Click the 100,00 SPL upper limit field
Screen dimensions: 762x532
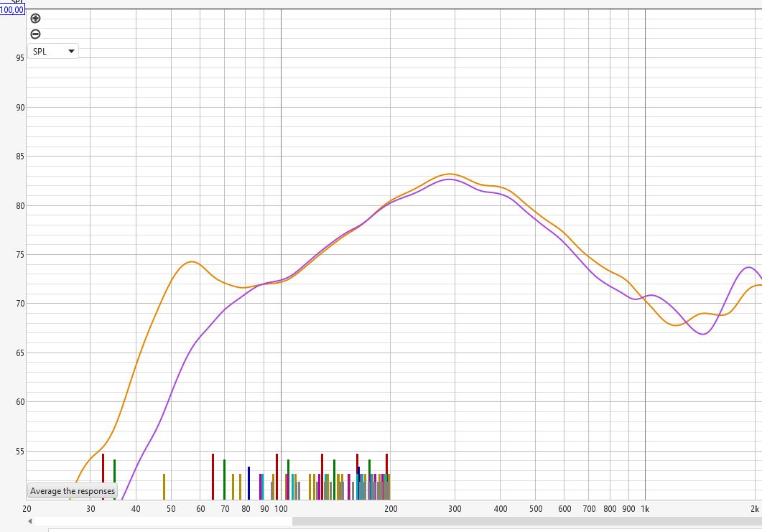[x=12, y=10]
